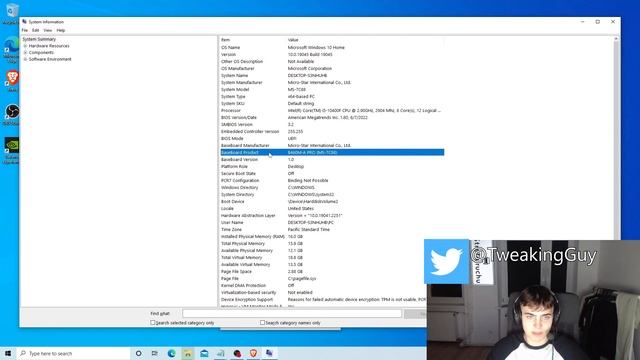
Task: Select the Installed Physical Memory (RAM) row
Action: pyautogui.click(x=332, y=236)
